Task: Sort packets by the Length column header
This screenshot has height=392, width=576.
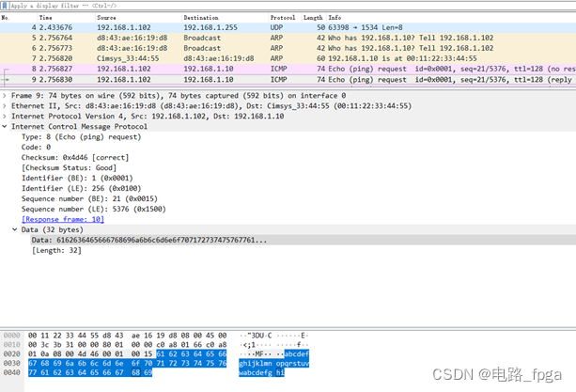Action: pyautogui.click(x=313, y=18)
